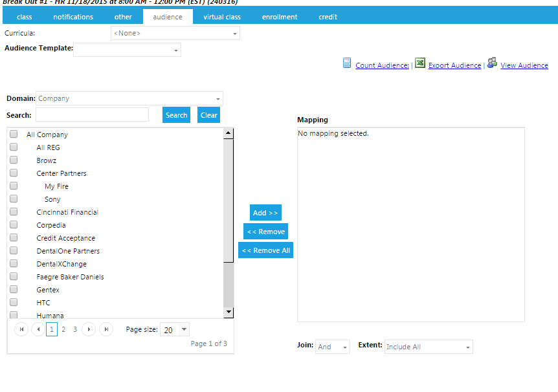558x392 pixels.
Task: Go to next page of company list
Action: click(89, 329)
